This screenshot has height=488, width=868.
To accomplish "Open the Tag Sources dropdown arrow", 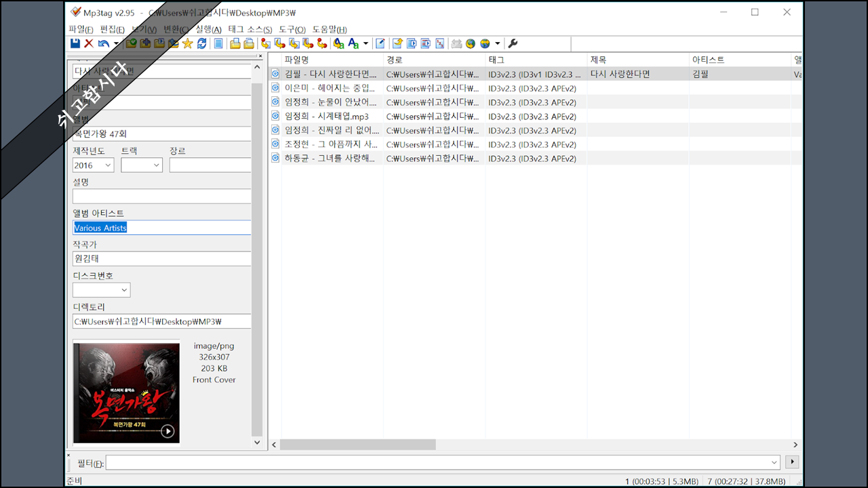I will [498, 43].
